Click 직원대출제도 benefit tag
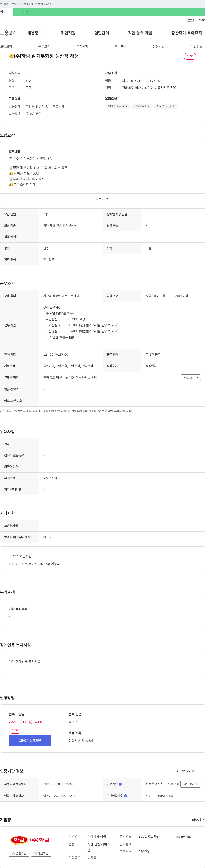Image resolution: width=205 pixels, height=868 pixels. (x=142, y=106)
